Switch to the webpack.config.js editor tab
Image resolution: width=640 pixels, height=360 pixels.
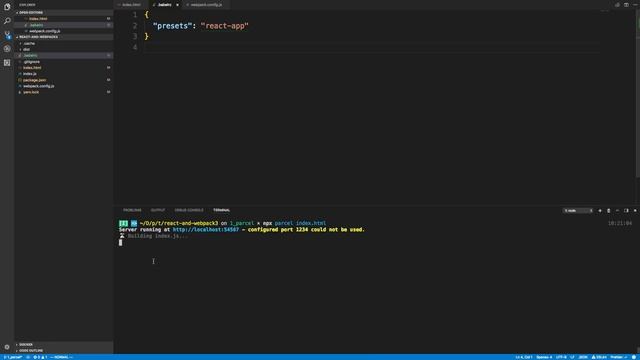206,5
